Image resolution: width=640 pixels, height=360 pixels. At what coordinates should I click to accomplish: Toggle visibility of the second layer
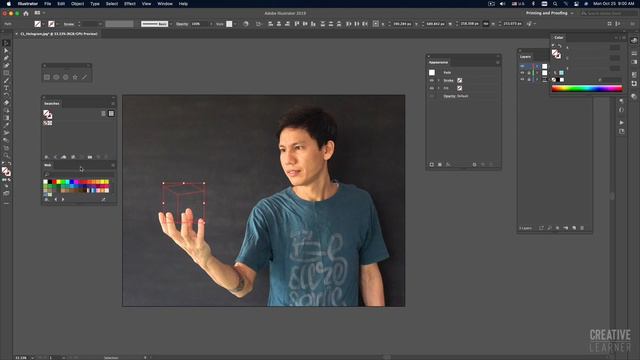(522, 73)
